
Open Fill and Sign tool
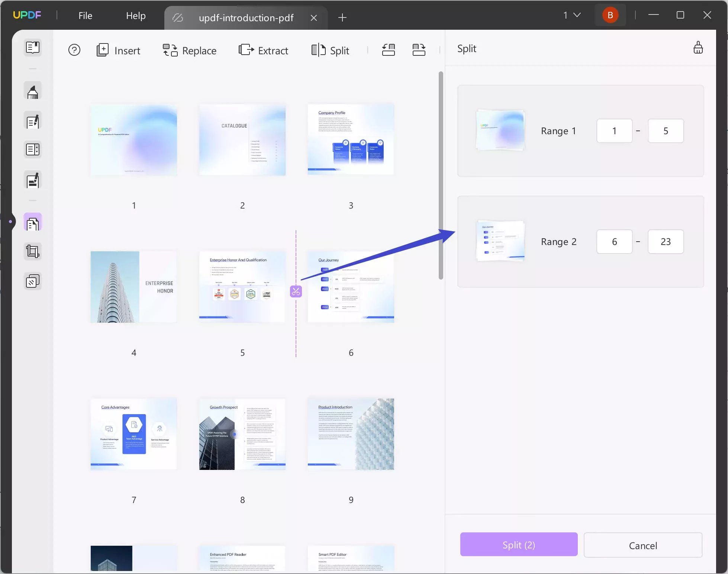[33, 180]
